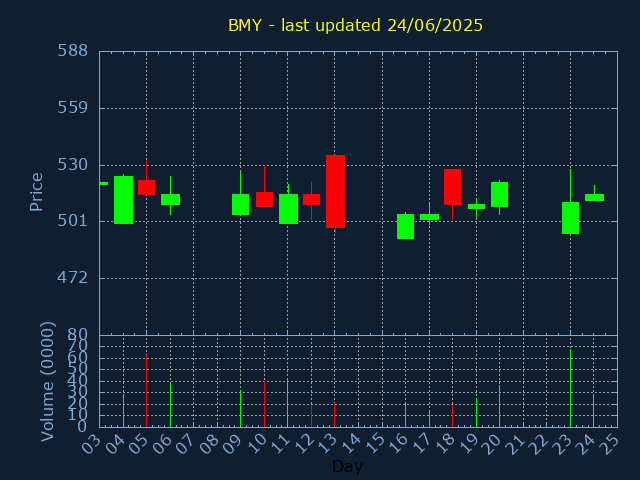Select the day axis label 14

[351, 444]
